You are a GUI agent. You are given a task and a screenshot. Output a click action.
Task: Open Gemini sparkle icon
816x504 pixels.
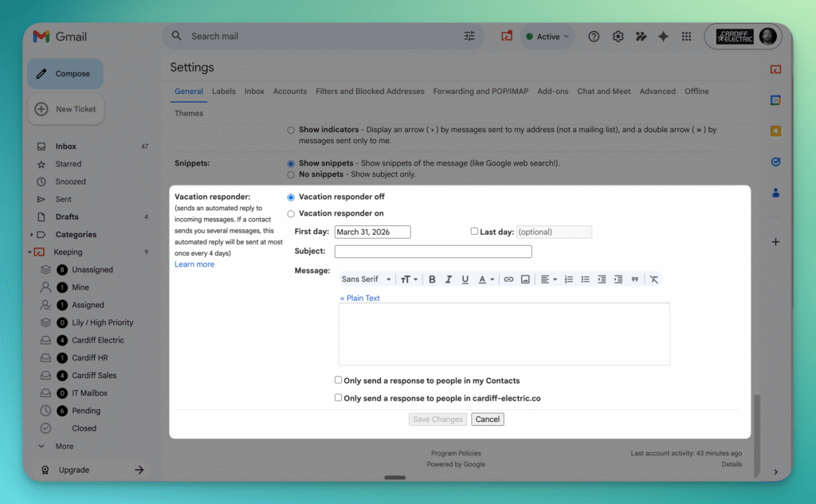(663, 37)
